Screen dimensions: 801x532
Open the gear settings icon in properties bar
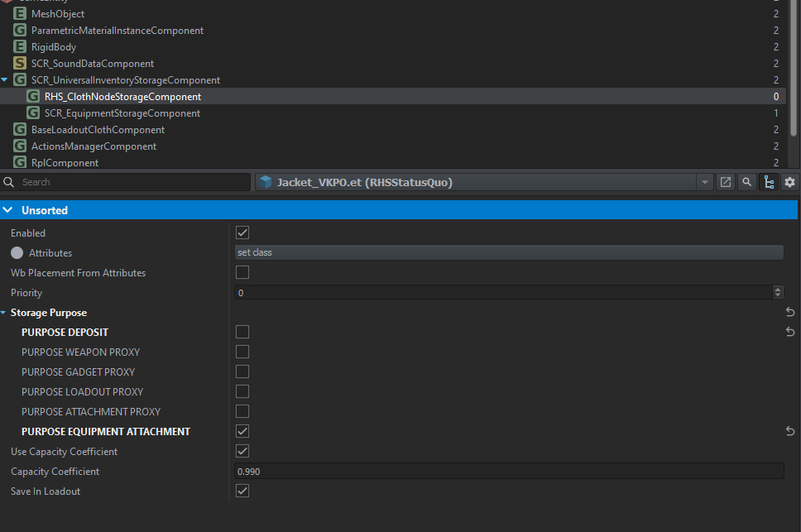pos(789,182)
